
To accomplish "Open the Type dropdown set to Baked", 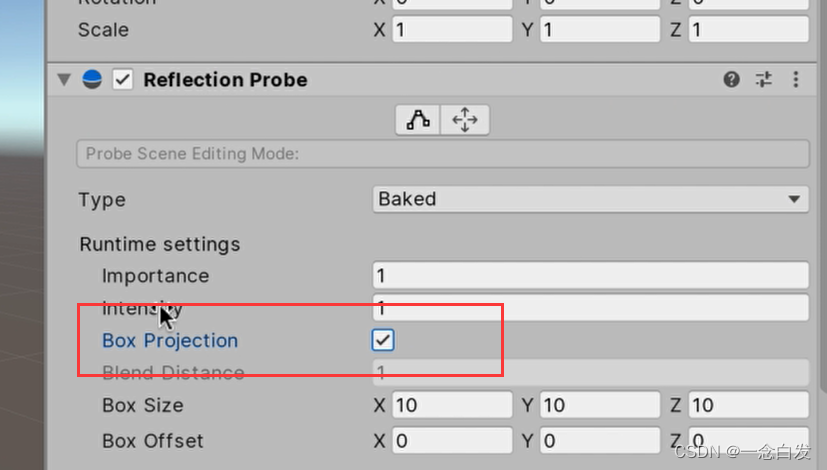I will tap(590, 199).
